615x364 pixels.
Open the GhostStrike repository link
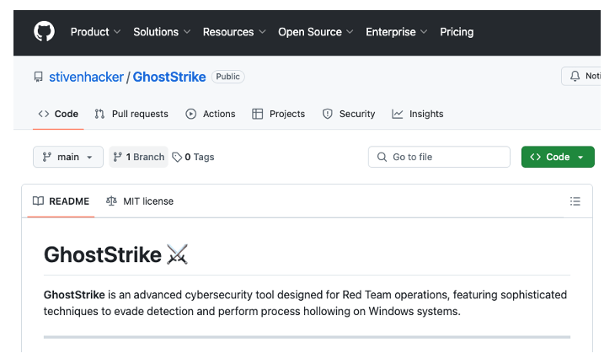tap(169, 77)
